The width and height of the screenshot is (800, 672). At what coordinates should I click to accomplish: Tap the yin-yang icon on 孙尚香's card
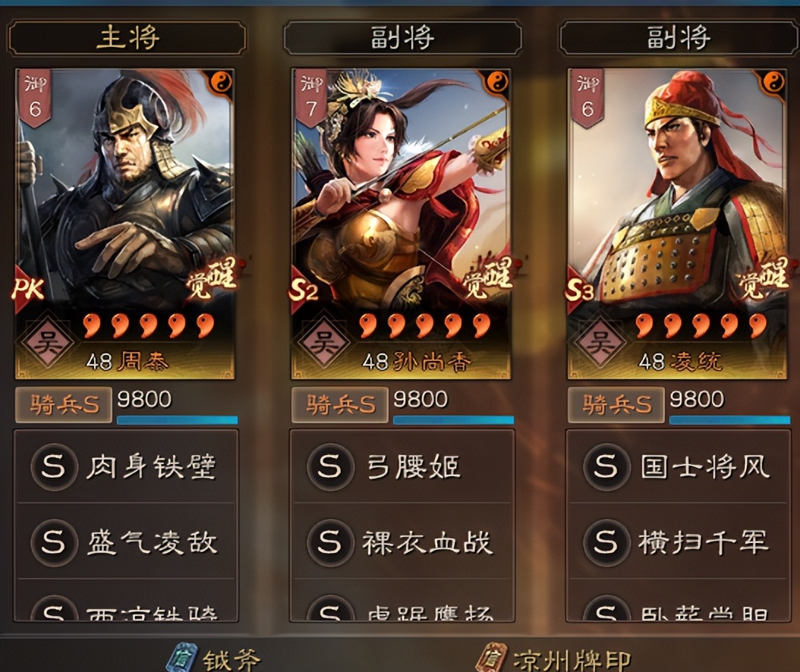[x=497, y=82]
